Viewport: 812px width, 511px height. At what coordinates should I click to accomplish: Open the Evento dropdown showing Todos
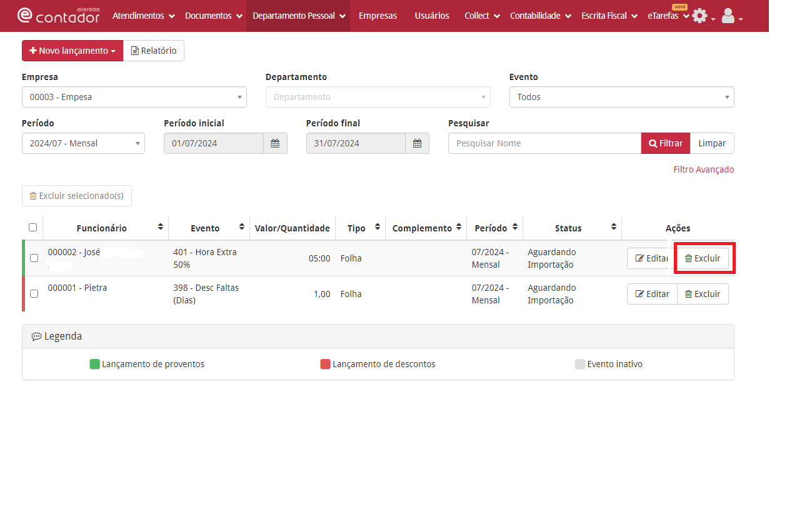coord(622,97)
